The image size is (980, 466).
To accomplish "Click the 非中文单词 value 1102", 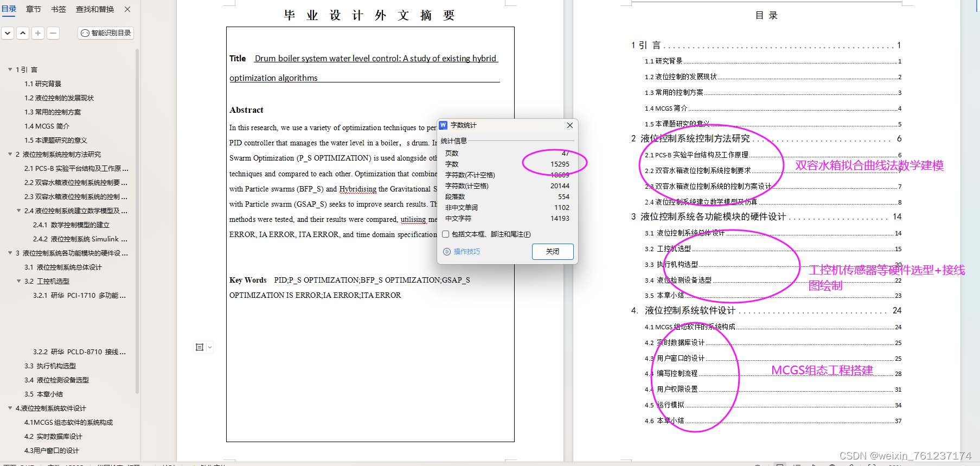I will (562, 207).
